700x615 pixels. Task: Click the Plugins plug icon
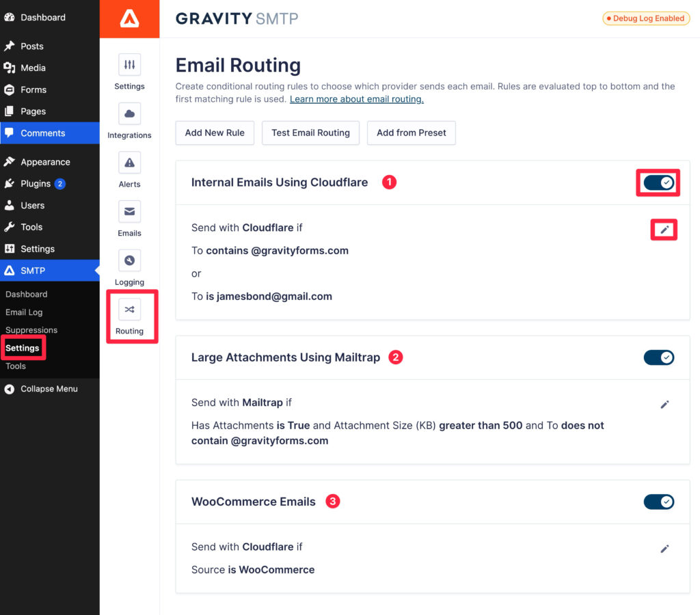(x=10, y=183)
